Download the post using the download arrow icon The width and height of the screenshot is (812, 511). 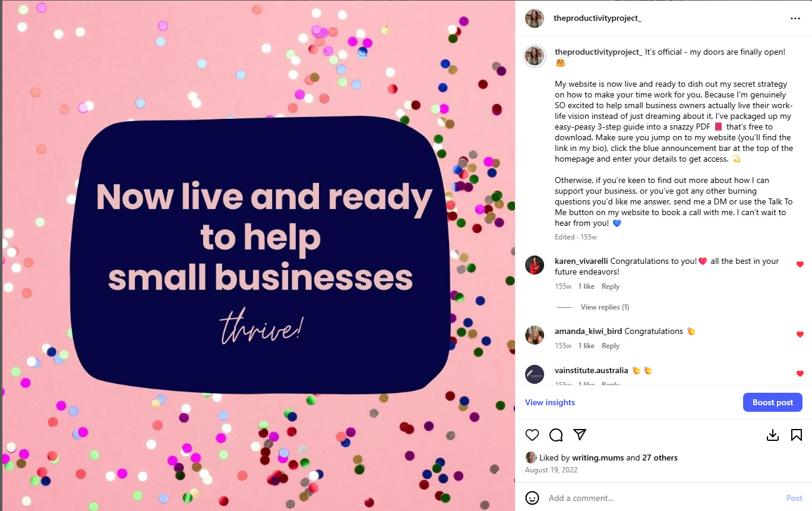pyautogui.click(x=773, y=435)
